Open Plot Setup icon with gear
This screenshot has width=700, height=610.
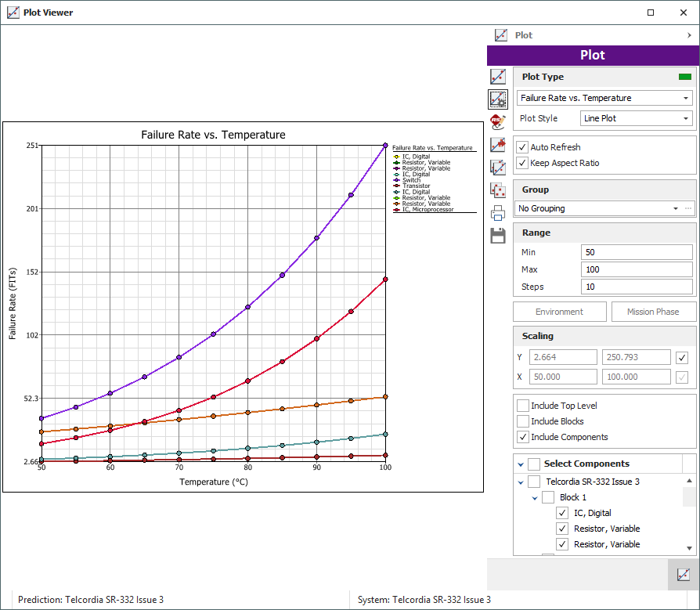click(497, 99)
